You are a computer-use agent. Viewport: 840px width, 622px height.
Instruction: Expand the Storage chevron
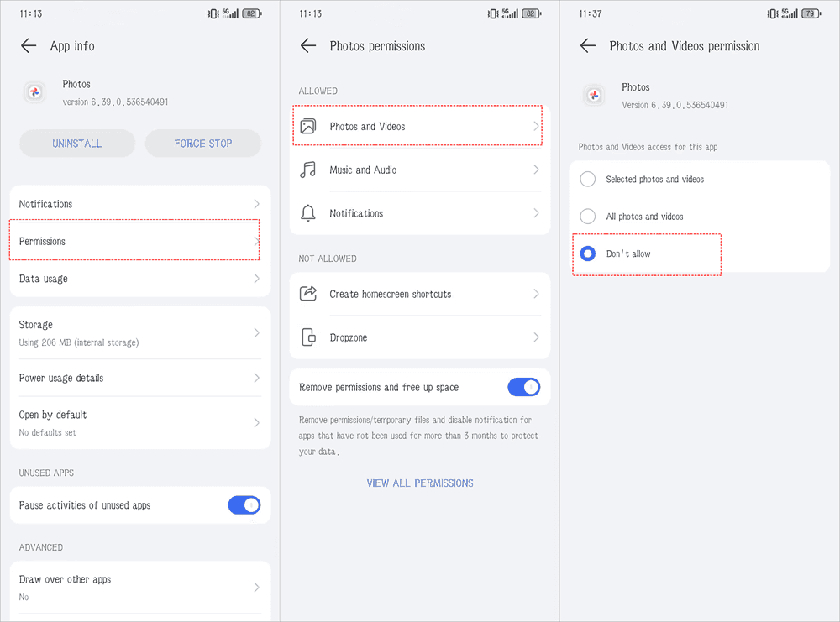[256, 333]
